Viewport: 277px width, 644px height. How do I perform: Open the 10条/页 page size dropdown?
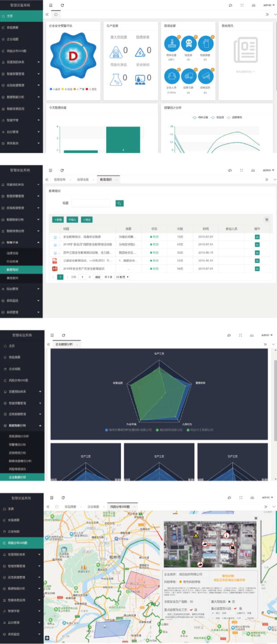(122, 277)
